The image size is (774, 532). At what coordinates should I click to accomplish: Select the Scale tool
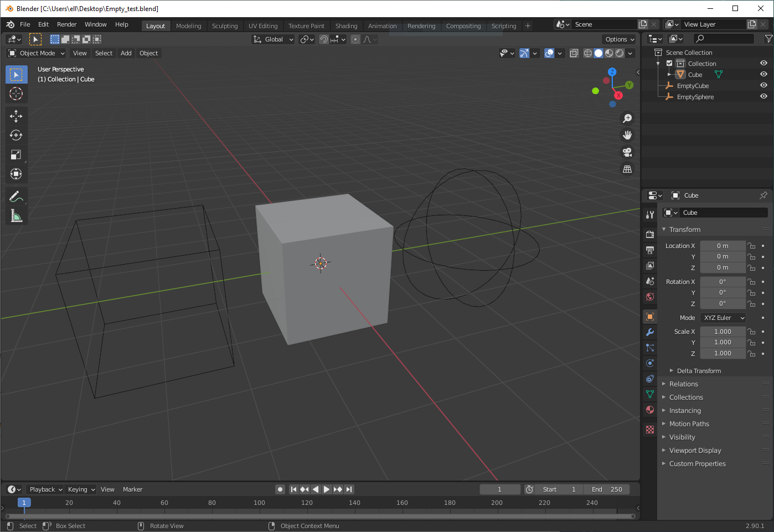pos(16,154)
